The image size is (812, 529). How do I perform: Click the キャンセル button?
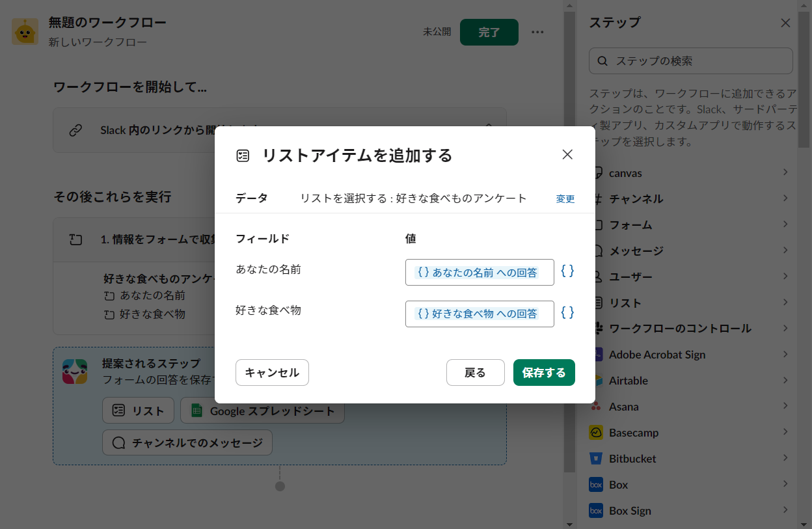pos(272,373)
